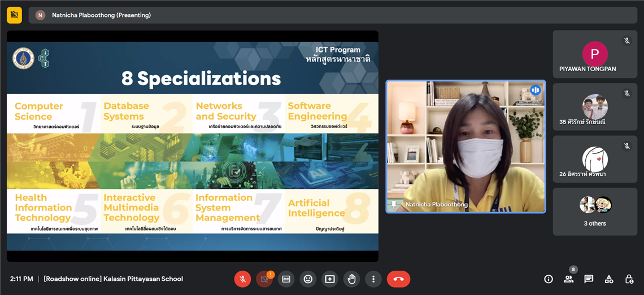Select the PIYAWAN TONGPAN participant tile
Viewport: 644px width, 295px height.
(x=594, y=54)
